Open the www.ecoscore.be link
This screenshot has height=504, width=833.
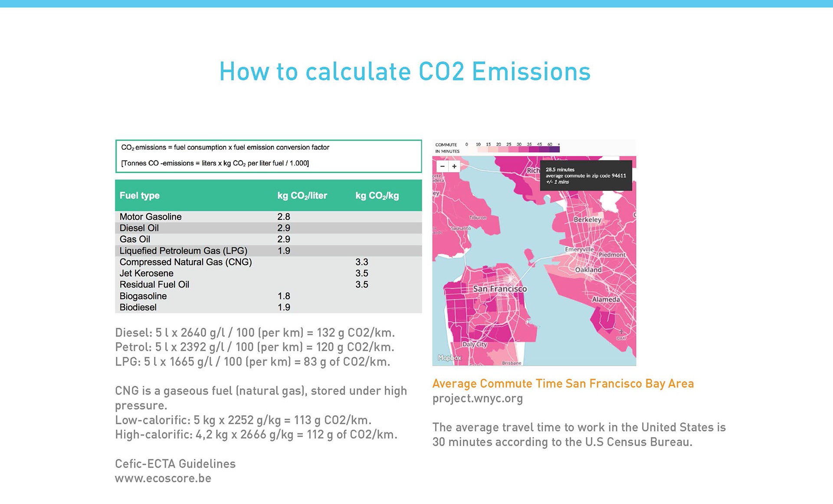(x=163, y=478)
